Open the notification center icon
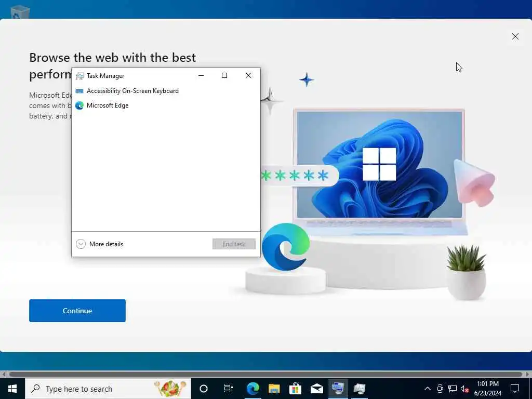 tap(515, 389)
